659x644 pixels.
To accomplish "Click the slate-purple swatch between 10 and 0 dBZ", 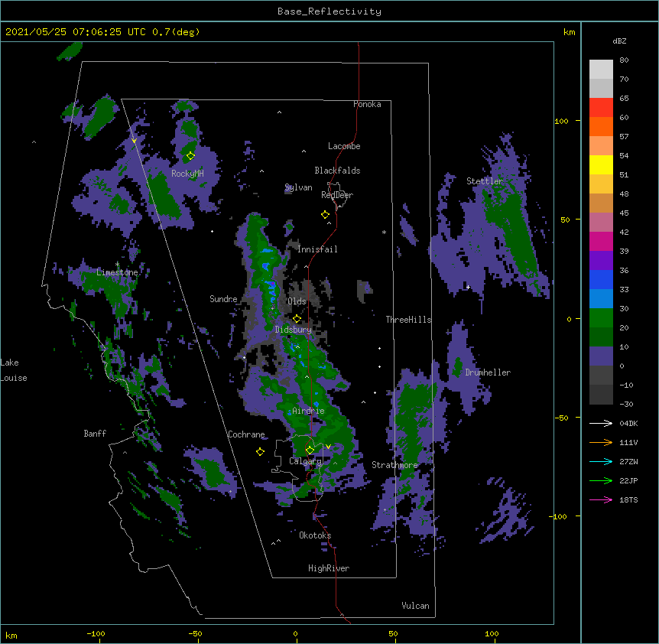I will (x=601, y=356).
